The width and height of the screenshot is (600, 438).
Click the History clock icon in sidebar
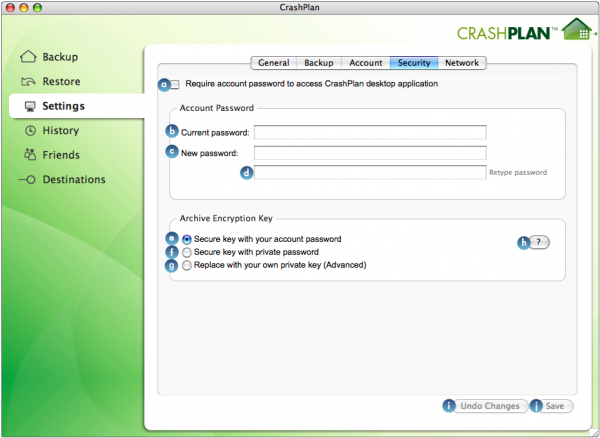click(30, 130)
